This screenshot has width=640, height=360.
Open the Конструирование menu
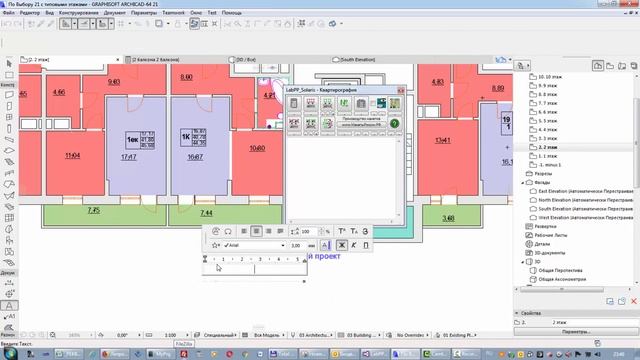(78, 13)
